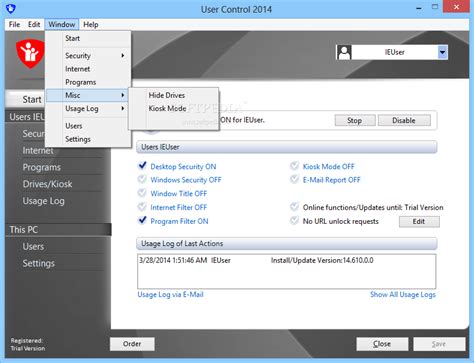The height and width of the screenshot is (363, 474).
Task: Click the IEUser avatar icon
Action: click(344, 52)
